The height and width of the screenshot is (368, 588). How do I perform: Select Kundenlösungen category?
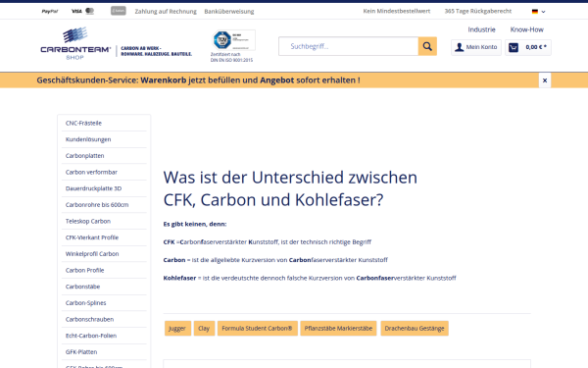tap(104, 139)
